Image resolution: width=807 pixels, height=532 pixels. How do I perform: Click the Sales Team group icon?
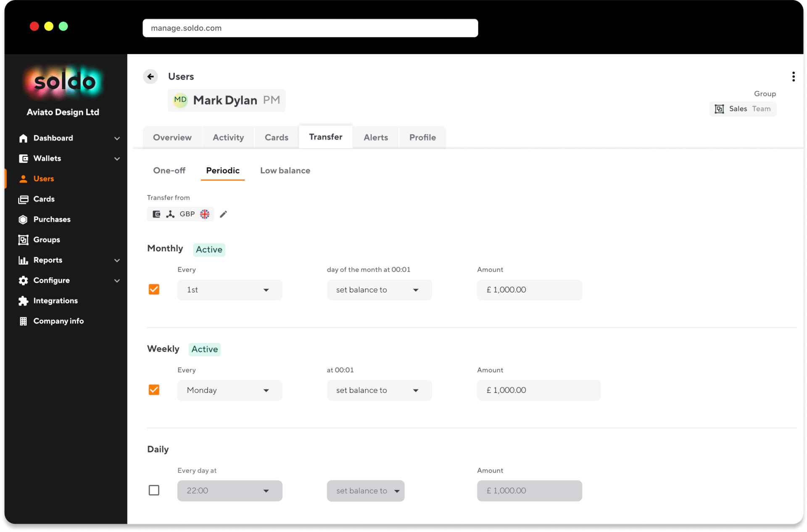[x=719, y=109]
